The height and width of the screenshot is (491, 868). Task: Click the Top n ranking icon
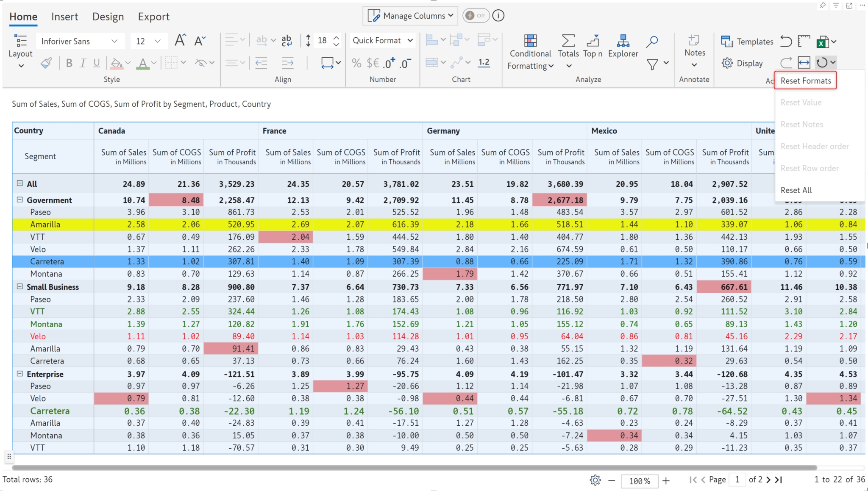click(x=593, y=41)
